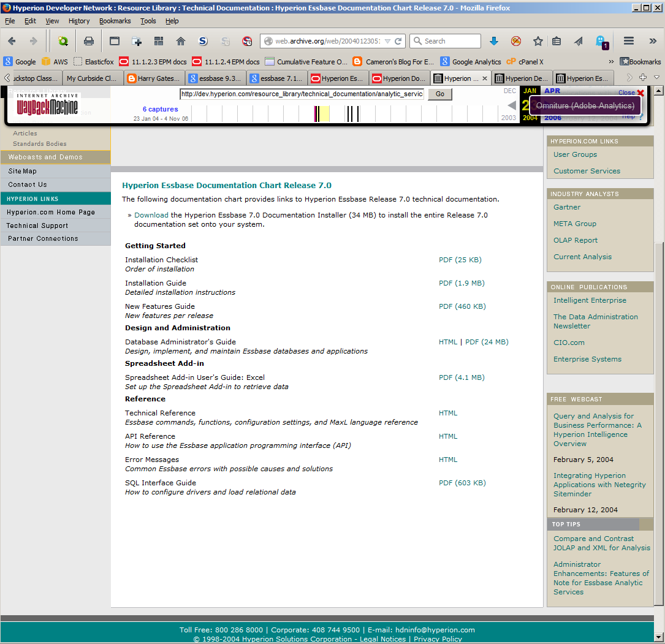Viewport: 665px width, 644px height.
Task: Click the Wayback Go button
Action: [x=440, y=94]
